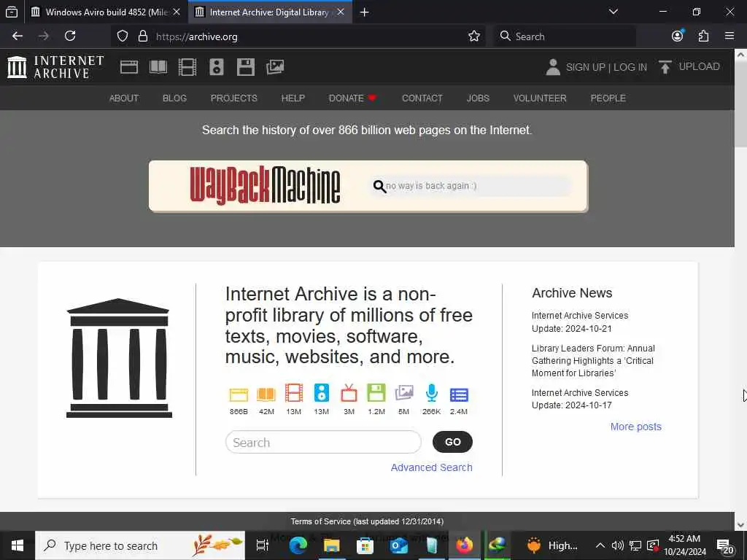Screen dimensions: 747x560
Task: Open the ABOUT menu item
Action: pyautogui.click(x=124, y=98)
